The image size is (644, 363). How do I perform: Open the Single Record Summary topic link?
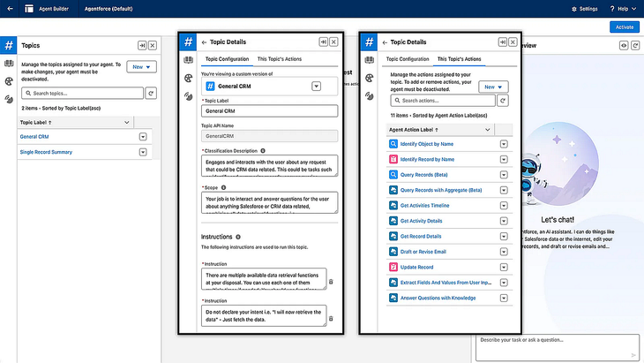tap(46, 152)
